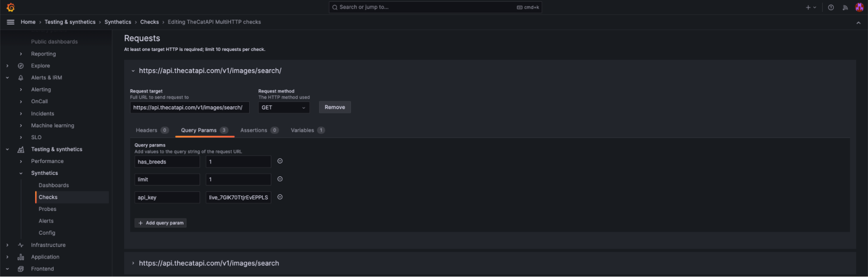Open the GET request method dropdown

coord(284,107)
